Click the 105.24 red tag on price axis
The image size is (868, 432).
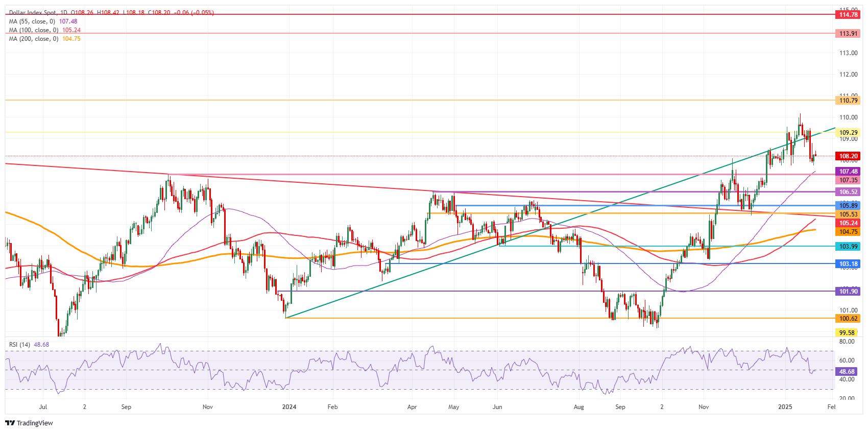pyautogui.click(x=848, y=223)
